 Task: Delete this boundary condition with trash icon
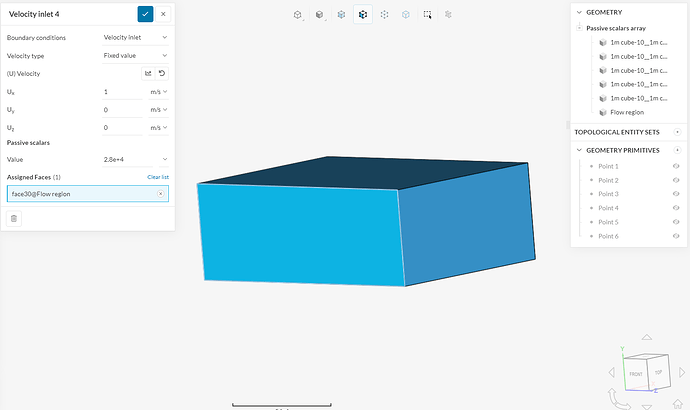[14, 219]
